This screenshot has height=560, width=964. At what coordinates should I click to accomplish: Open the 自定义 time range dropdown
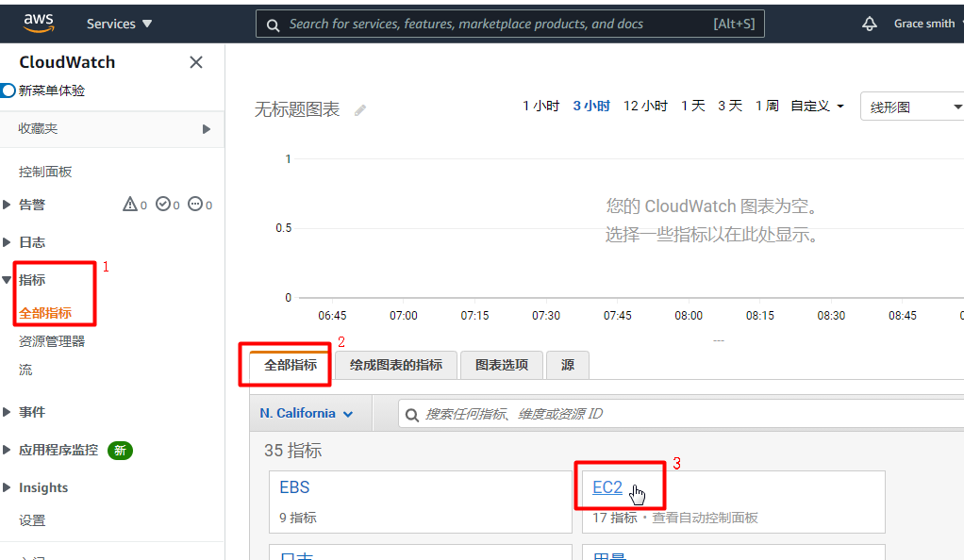pyautogui.click(x=817, y=107)
